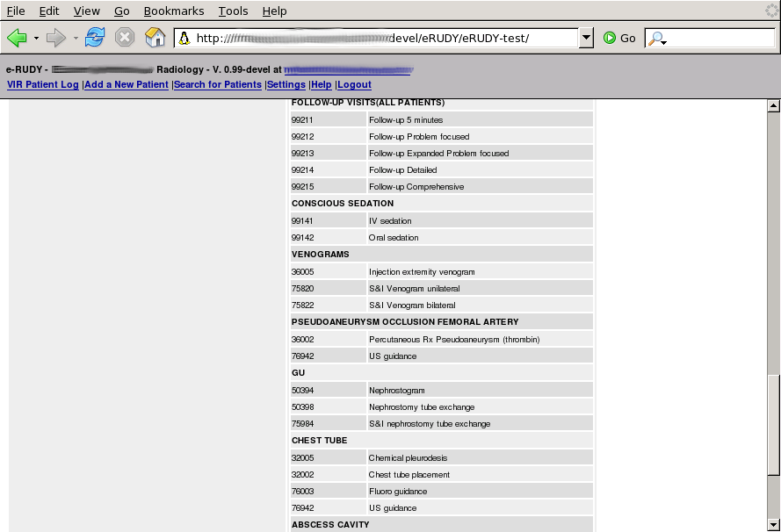The width and height of the screenshot is (781, 532).
Task: Click the scrollbar up arrow
Action: pyautogui.click(x=773, y=105)
